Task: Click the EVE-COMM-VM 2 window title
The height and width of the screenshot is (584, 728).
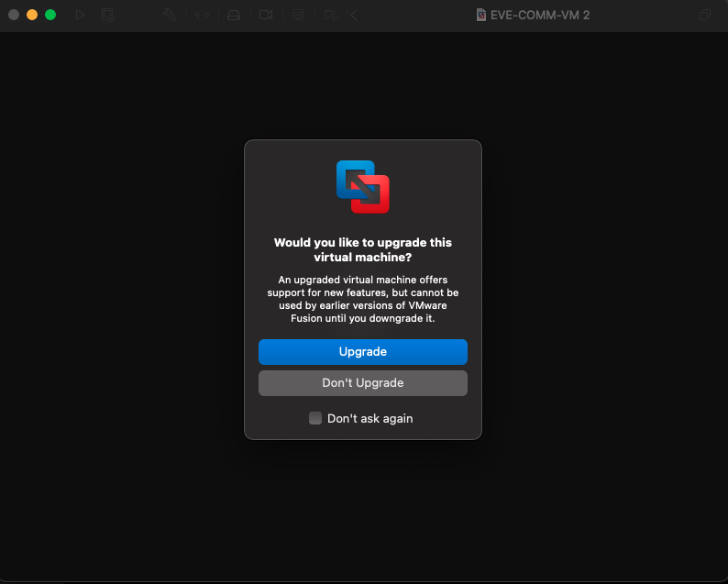Action: click(x=539, y=15)
